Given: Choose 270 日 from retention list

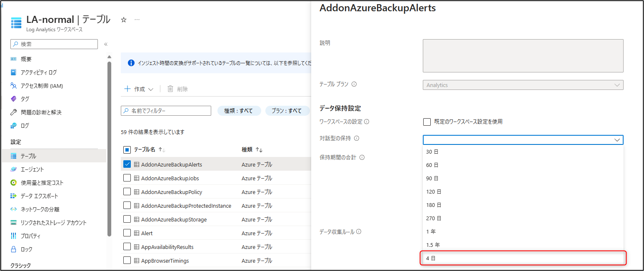Looking at the screenshot, I should [x=523, y=219].
